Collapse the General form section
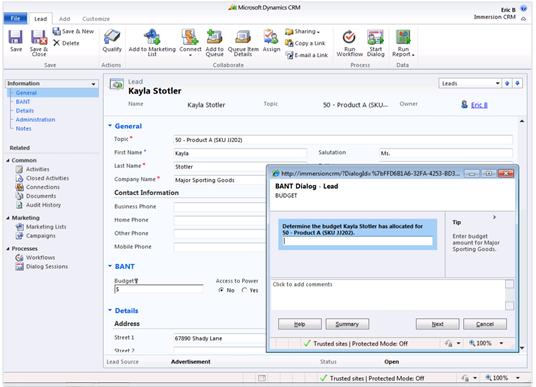 [x=110, y=126]
